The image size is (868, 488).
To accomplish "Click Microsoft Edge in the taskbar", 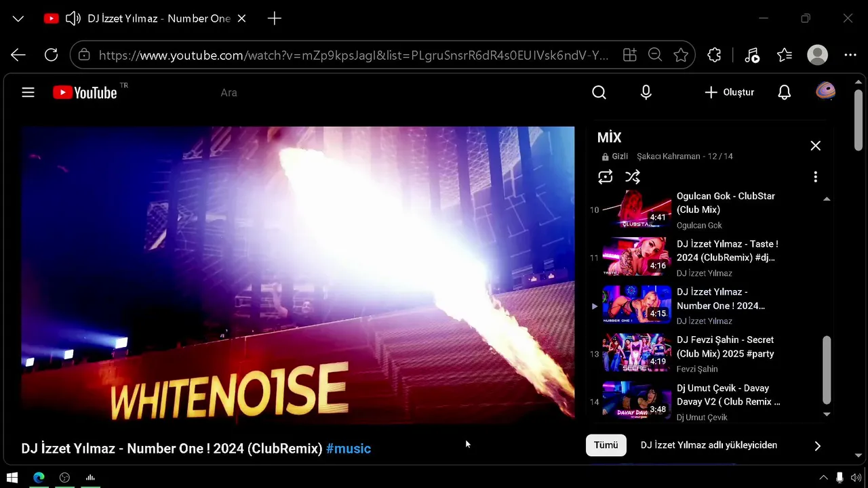I will click(x=39, y=478).
